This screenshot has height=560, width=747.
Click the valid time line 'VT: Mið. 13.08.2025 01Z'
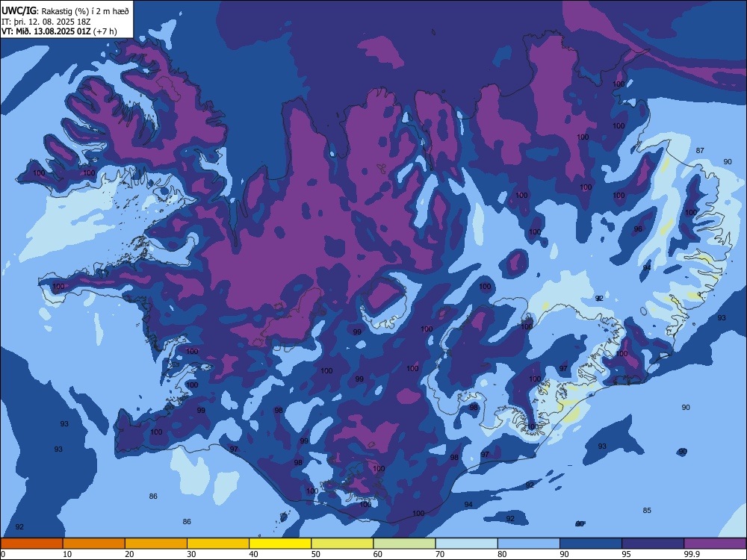pos(48,31)
